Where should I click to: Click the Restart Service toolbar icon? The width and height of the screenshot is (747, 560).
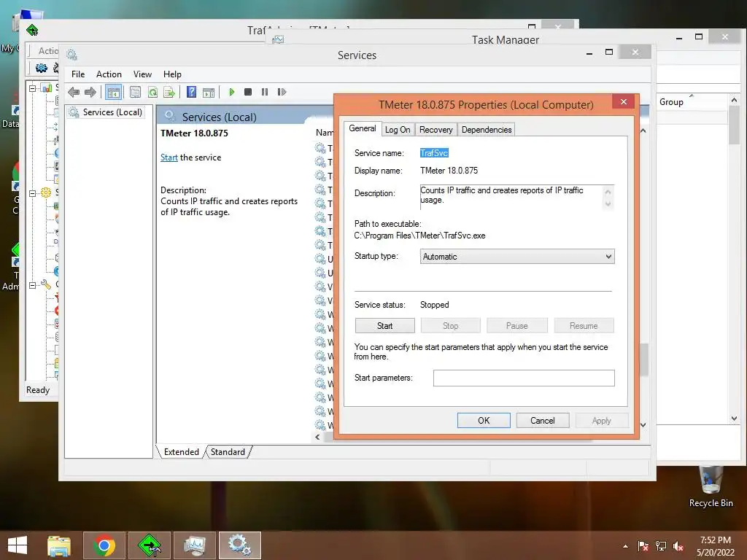(x=282, y=92)
